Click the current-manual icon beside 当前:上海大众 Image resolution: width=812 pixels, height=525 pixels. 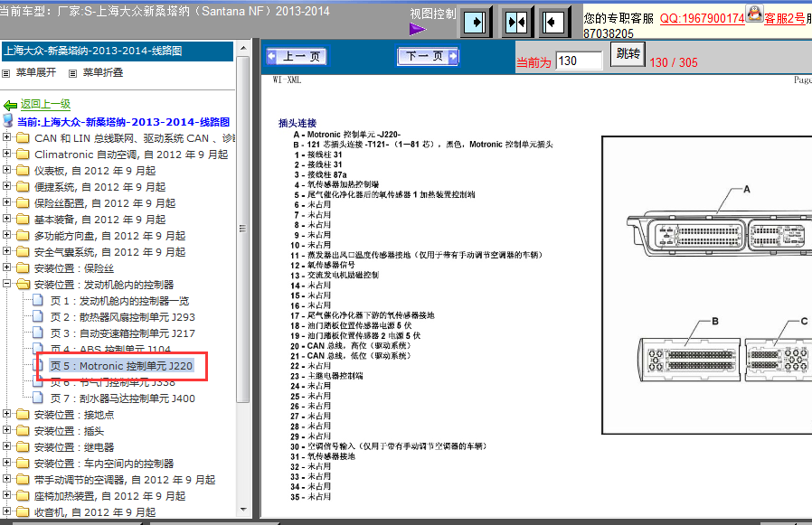coord(8,121)
